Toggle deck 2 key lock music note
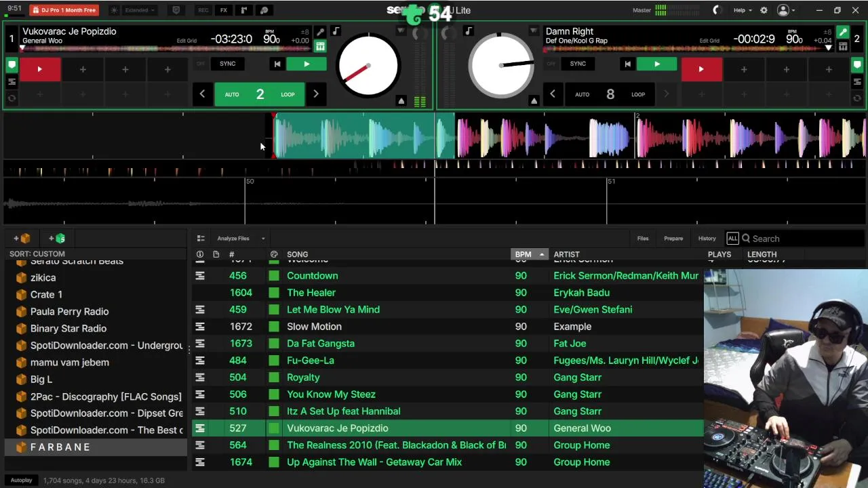 pos(468,31)
